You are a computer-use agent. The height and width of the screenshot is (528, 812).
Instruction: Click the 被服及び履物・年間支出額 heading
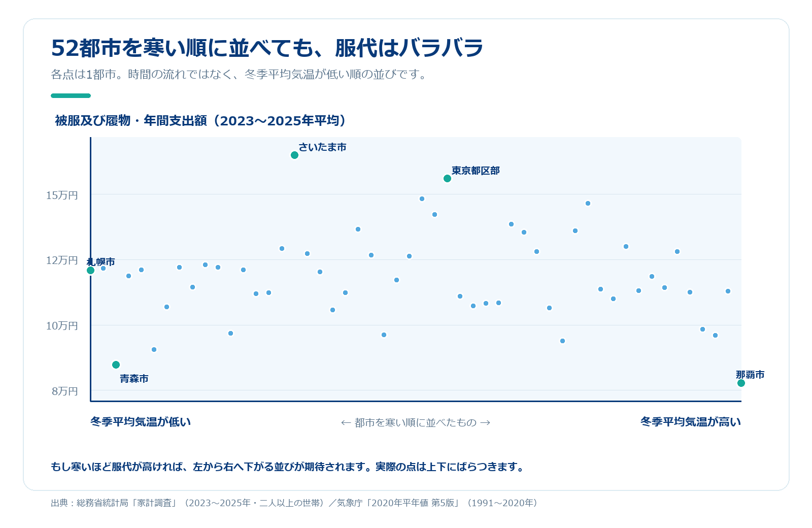(x=201, y=120)
